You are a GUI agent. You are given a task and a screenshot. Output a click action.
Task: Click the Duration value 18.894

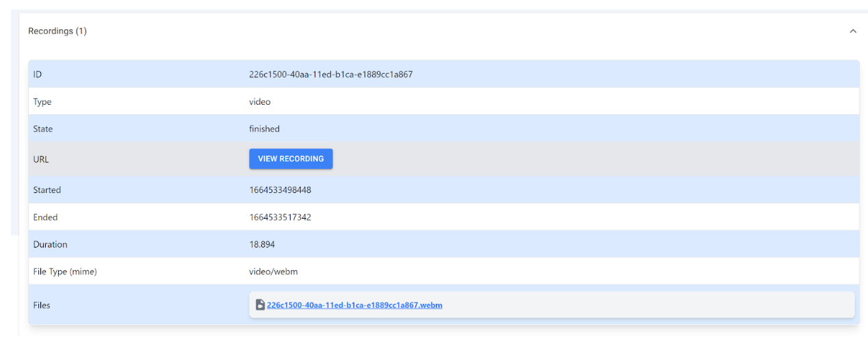262,244
